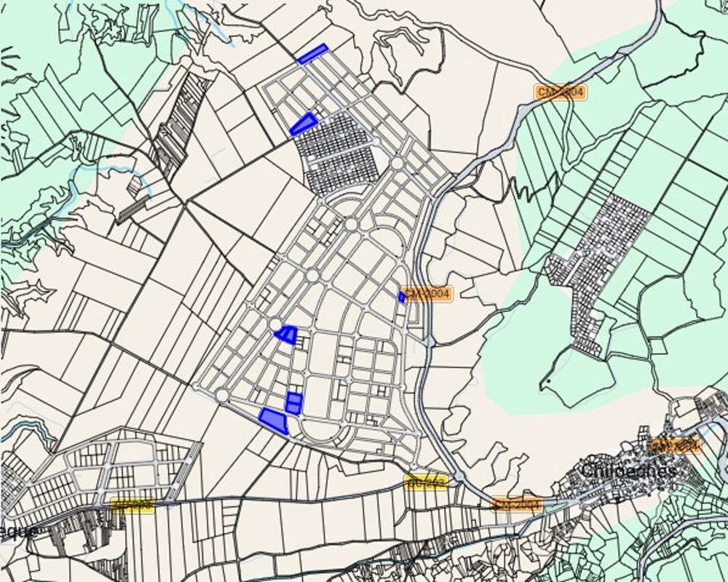728x582 pixels.
Task: Click the roundabout left of the blue trapezoid parcel
Action: tap(274, 324)
